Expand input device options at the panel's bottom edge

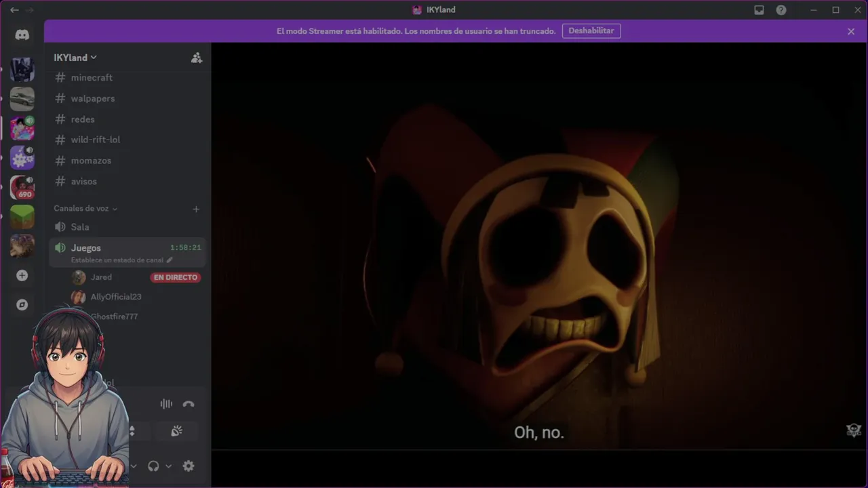point(134,466)
